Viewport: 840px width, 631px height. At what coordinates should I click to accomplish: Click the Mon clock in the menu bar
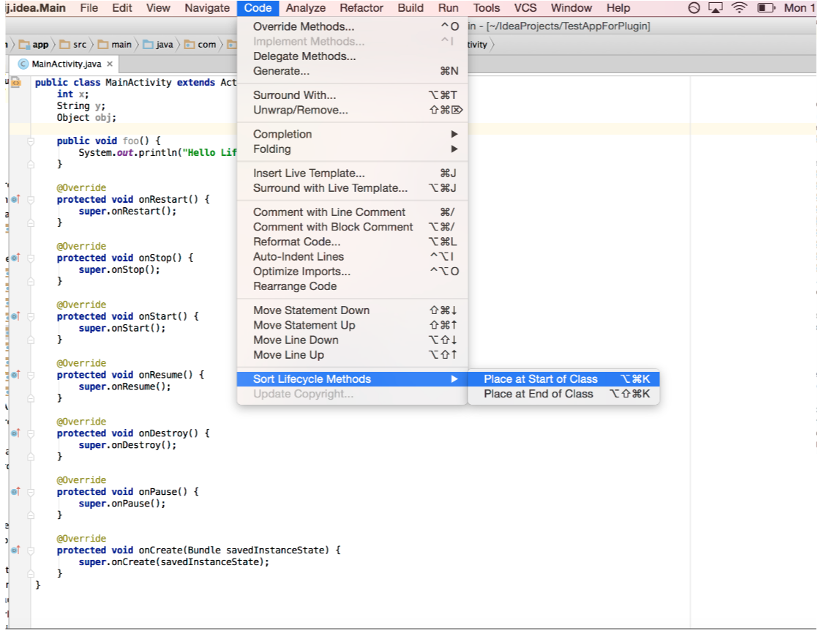[x=799, y=8]
